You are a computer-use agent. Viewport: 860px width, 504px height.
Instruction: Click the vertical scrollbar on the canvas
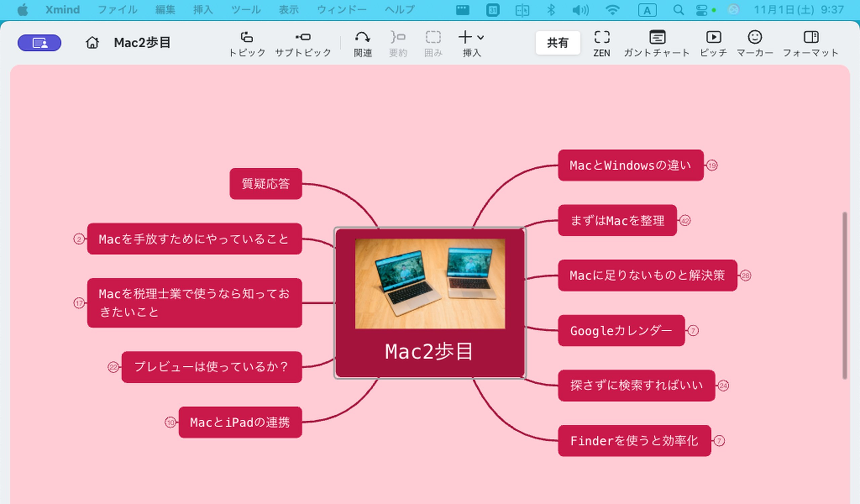(845, 295)
